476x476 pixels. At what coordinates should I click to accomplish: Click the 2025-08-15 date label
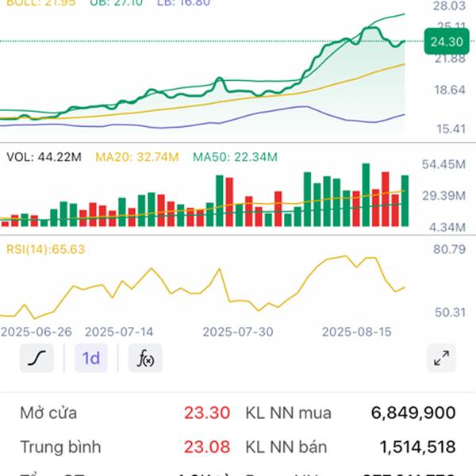pyautogui.click(x=356, y=332)
